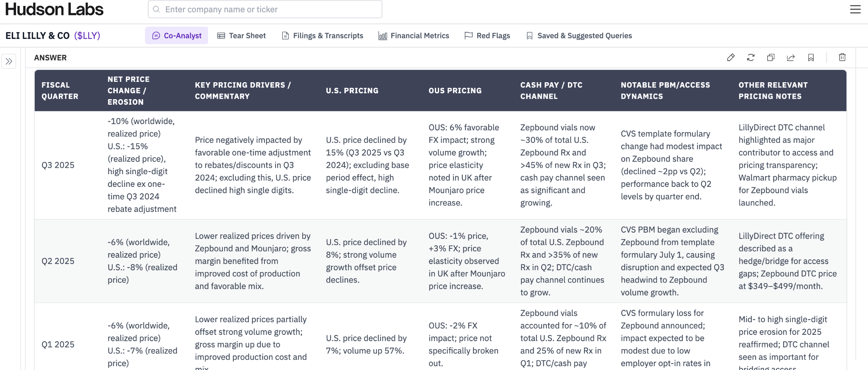Bookmark this answer using bookmark icon
Viewport: 868px width, 370px height.
coord(811,58)
